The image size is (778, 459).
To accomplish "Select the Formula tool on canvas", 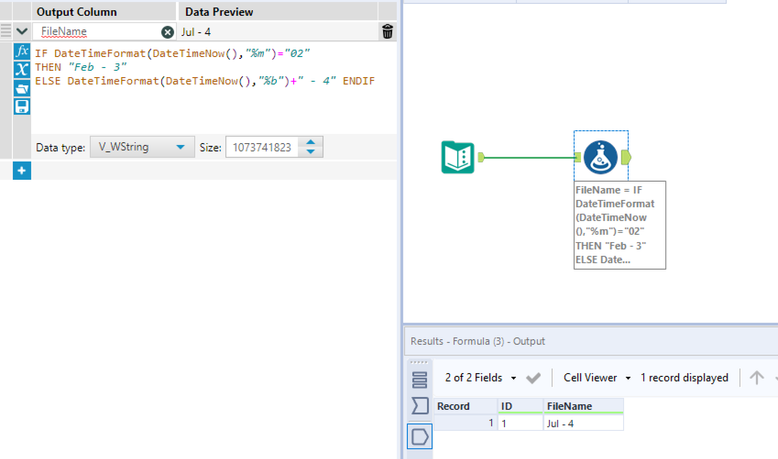I will coord(600,157).
